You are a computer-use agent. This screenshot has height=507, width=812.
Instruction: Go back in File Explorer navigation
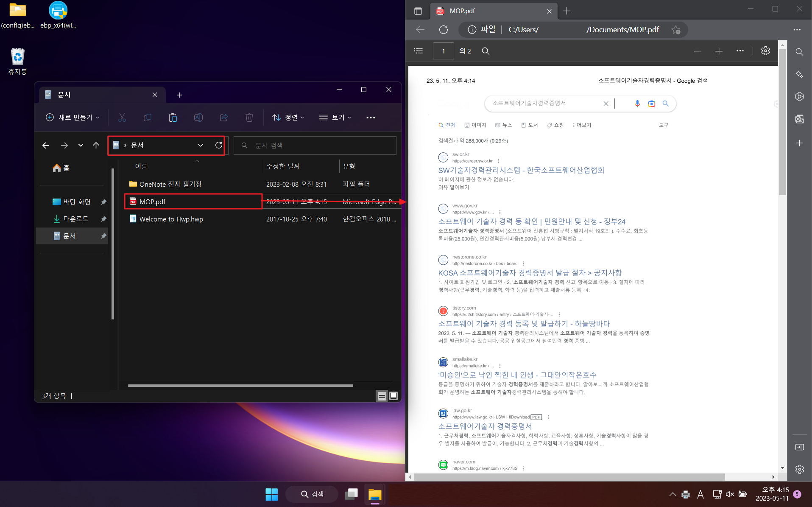pyautogui.click(x=46, y=146)
